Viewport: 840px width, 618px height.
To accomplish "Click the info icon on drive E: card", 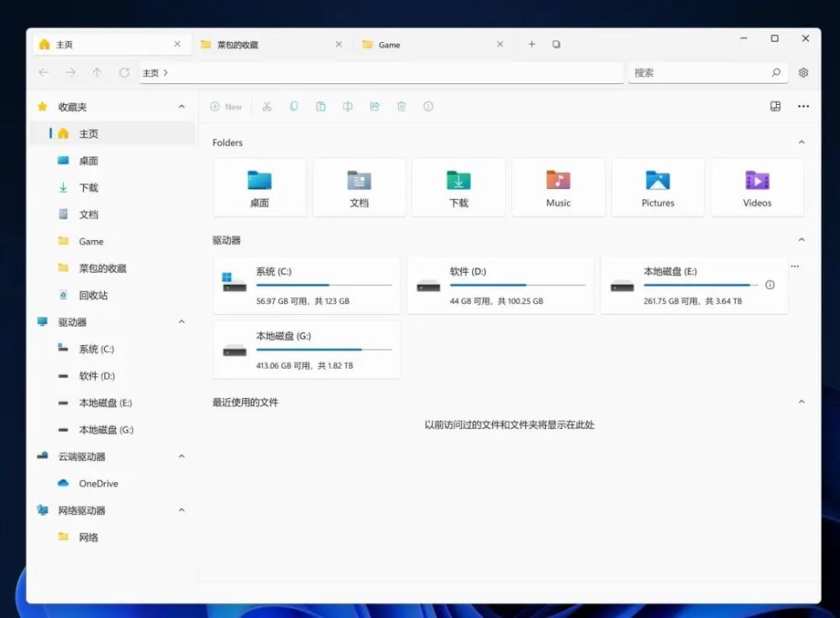I will coord(769,285).
